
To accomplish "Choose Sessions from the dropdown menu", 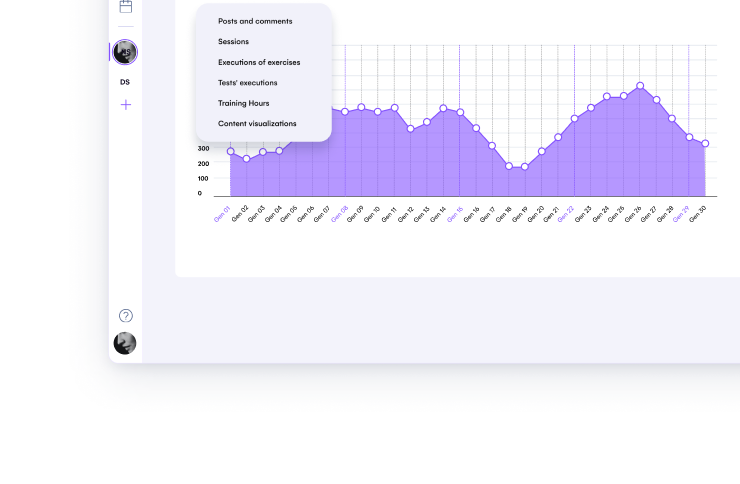I will pos(233,42).
